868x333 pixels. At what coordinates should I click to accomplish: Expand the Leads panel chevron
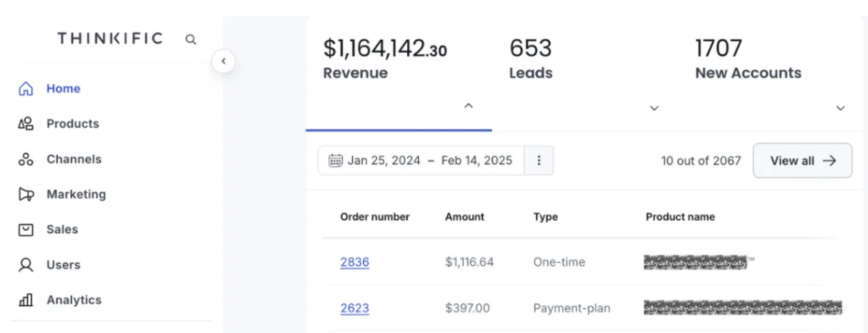click(x=654, y=108)
